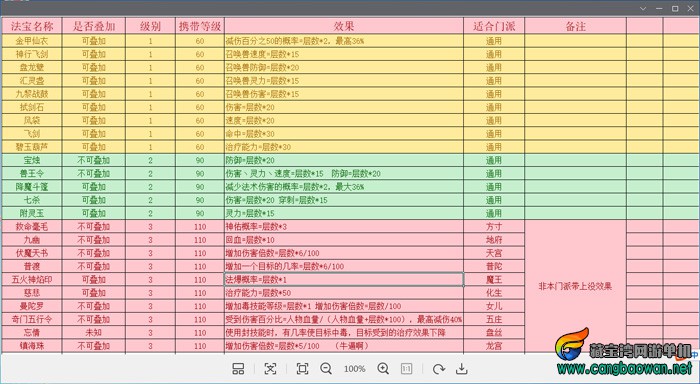Click the 效果 column header
Viewport: 700px width, 384px height.
[x=344, y=26]
